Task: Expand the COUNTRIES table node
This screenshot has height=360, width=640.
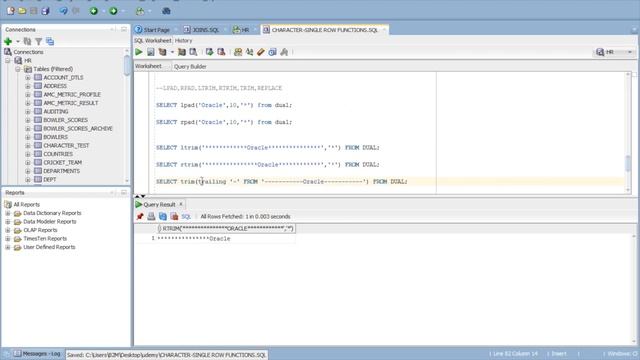Action: (x=27, y=154)
